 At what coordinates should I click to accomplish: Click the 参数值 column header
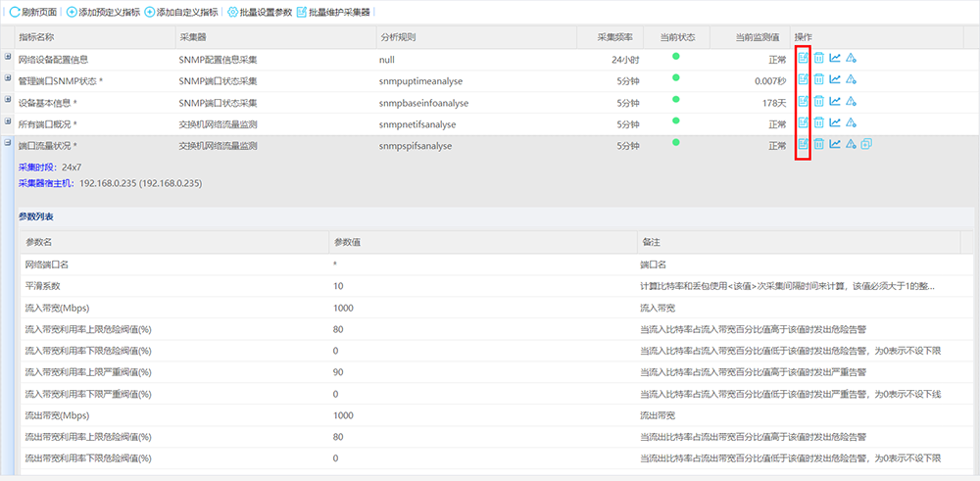[x=482, y=241]
